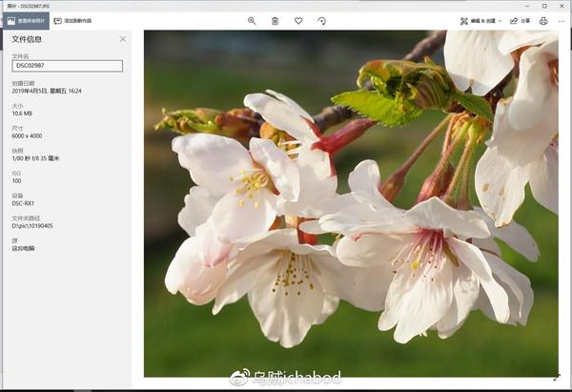Expand the 编辑 & 创建 dropdown
This screenshot has width=572, height=392.
click(x=480, y=21)
